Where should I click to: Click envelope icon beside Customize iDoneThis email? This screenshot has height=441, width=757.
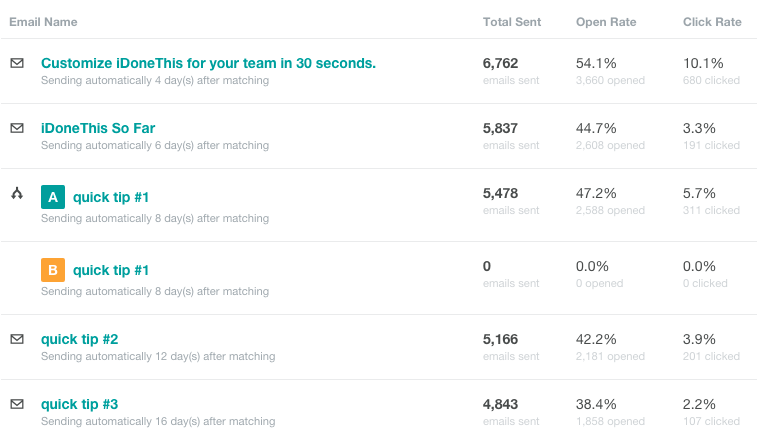click(17, 63)
